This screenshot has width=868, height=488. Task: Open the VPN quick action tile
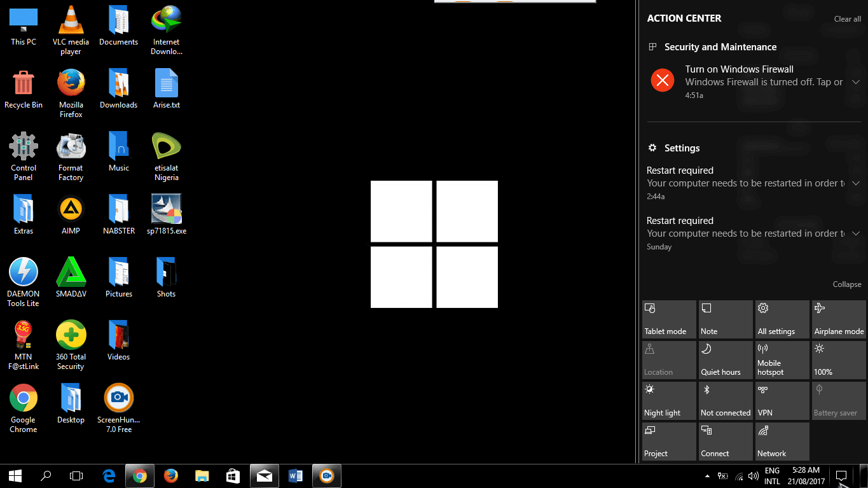coord(782,401)
